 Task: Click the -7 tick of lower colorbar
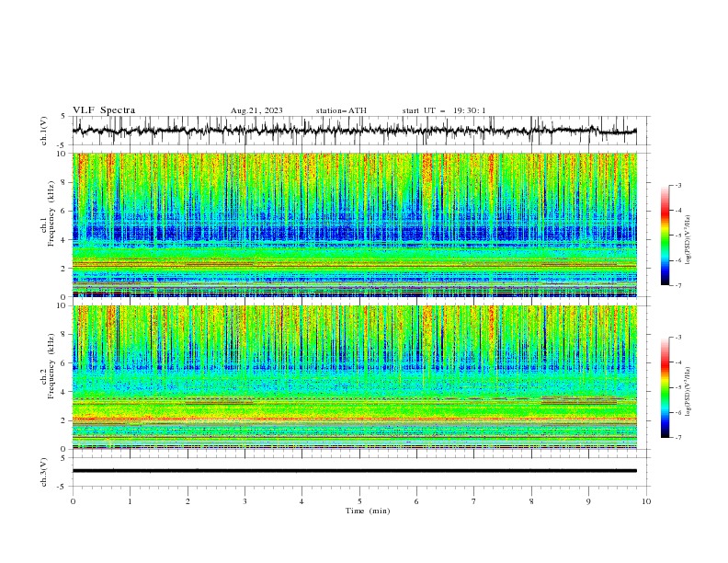click(x=678, y=437)
